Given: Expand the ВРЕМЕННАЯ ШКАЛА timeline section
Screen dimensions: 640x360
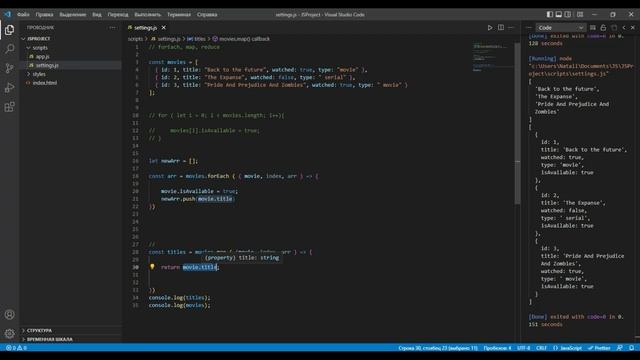Looking at the screenshot, I should click(x=71, y=339).
